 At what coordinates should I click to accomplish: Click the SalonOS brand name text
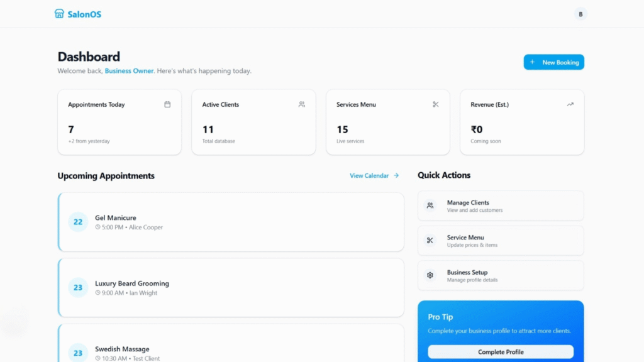[x=84, y=14]
